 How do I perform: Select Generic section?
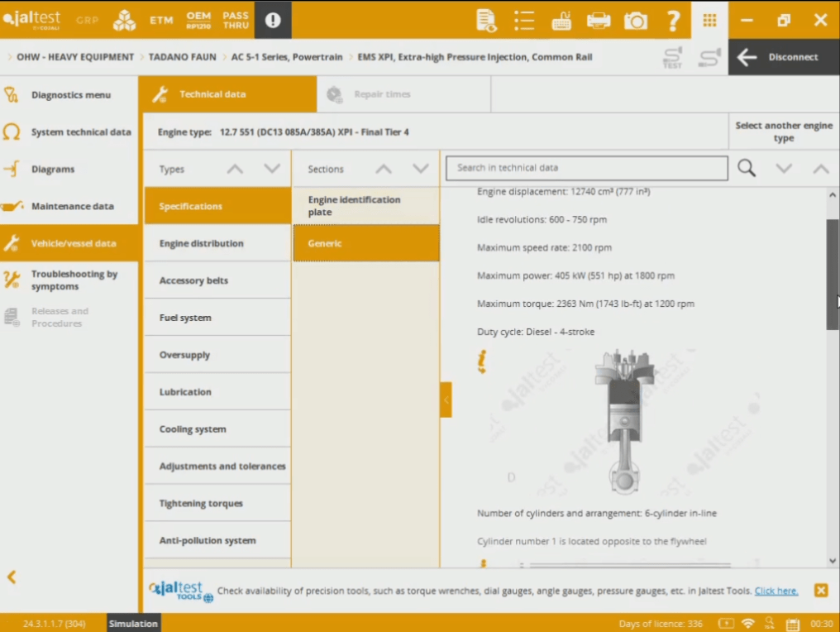click(x=366, y=243)
